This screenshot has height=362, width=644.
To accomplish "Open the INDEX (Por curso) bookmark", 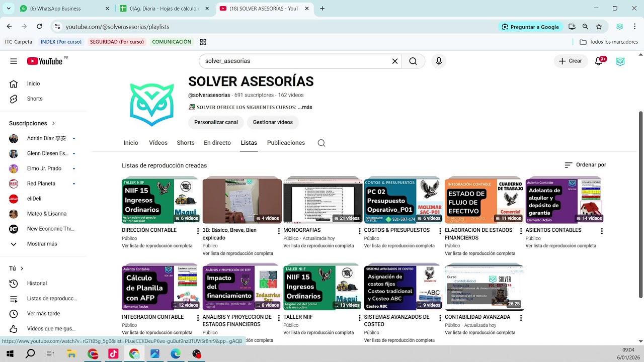I will (61, 42).
